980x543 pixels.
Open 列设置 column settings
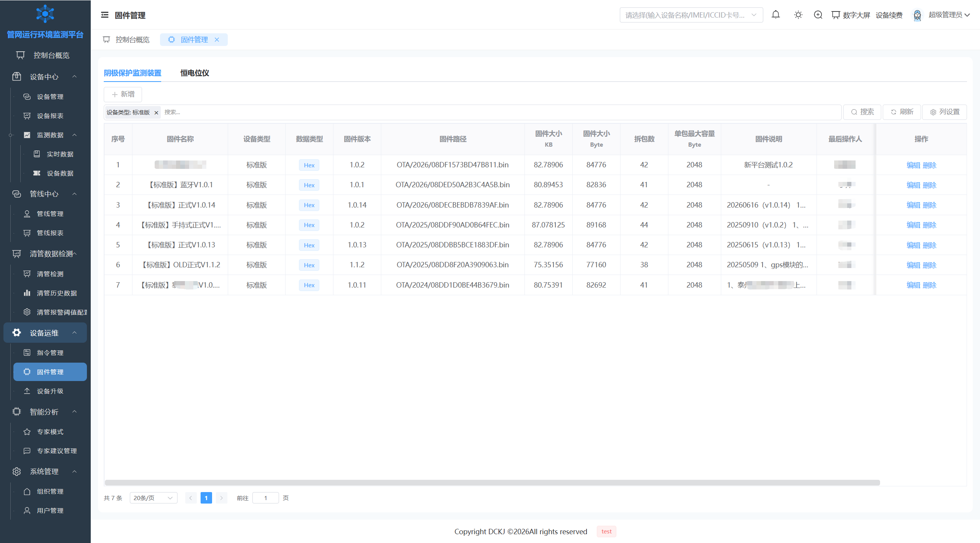point(944,112)
